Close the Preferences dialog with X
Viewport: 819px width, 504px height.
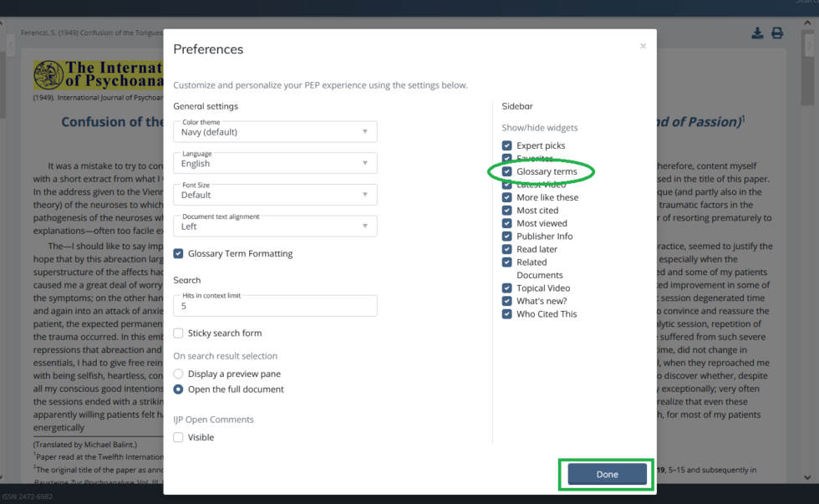643,46
